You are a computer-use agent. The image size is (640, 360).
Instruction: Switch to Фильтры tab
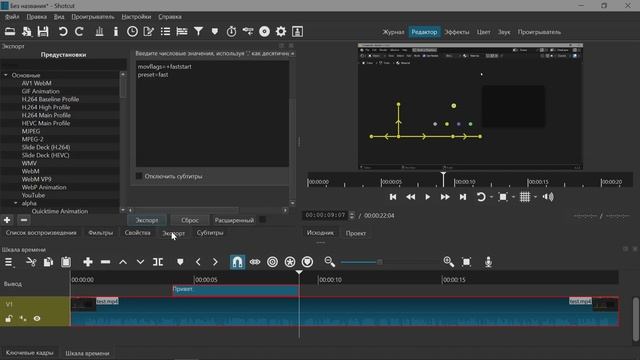(100, 233)
